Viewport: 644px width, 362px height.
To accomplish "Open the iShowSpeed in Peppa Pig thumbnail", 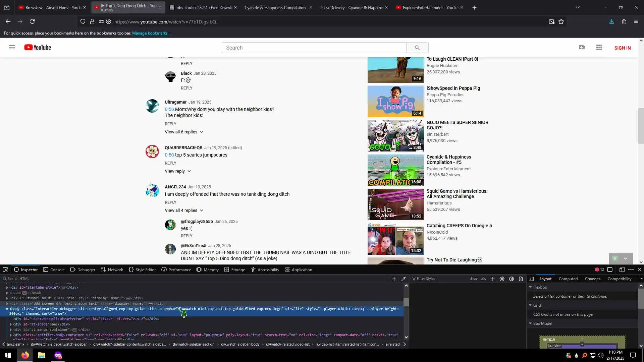I will (395, 101).
